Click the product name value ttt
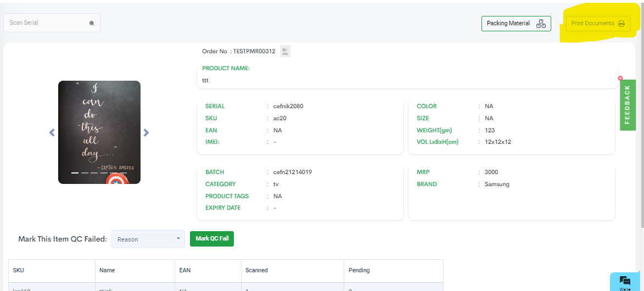Viewport: 644px width, 291px height. (x=205, y=81)
